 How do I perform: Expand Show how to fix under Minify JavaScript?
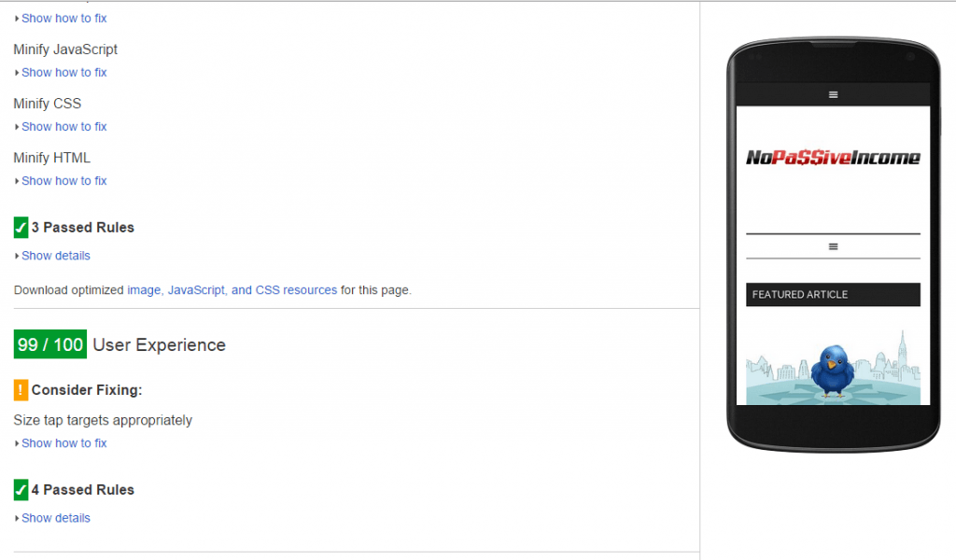point(63,72)
